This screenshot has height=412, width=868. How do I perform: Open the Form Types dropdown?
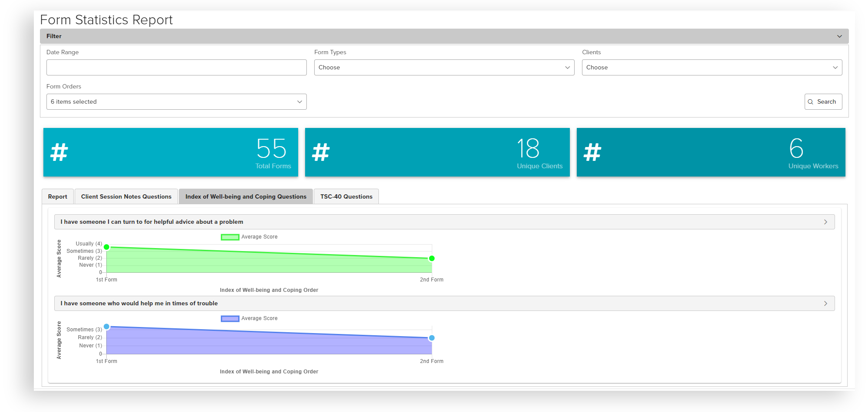[x=444, y=68]
